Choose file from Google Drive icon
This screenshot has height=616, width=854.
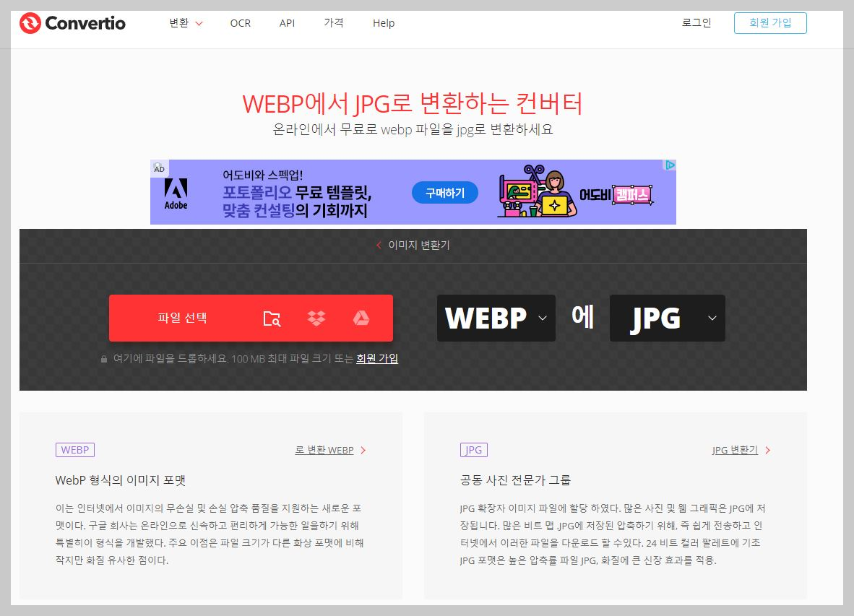coord(361,318)
